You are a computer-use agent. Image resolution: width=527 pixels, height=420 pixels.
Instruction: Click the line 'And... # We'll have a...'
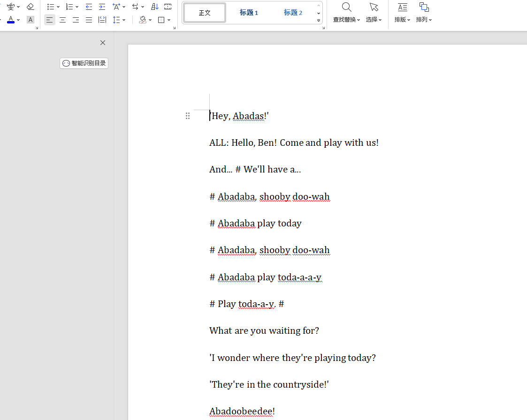point(255,170)
